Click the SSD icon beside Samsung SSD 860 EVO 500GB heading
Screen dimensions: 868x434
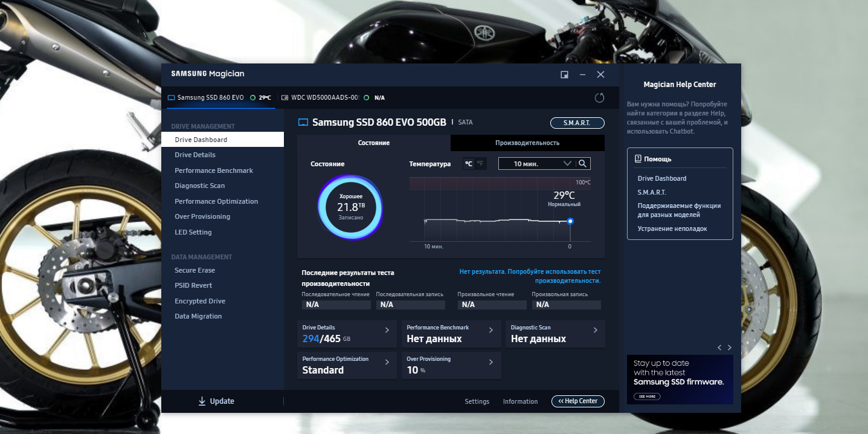coord(303,121)
